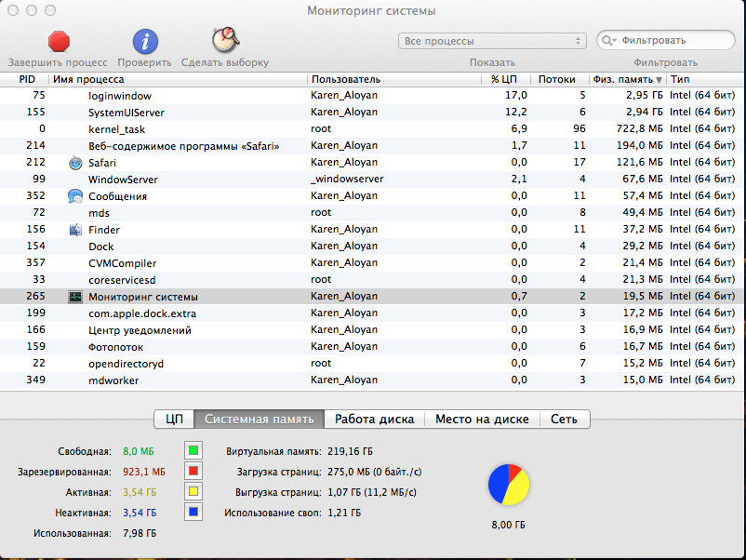The width and height of the screenshot is (746, 560).
Task: Click the Зарезервированная value 923,1 МБ
Action: [x=144, y=472]
